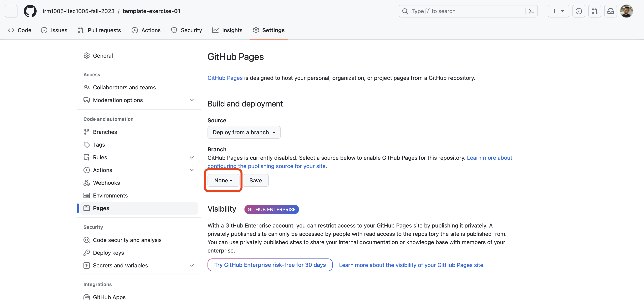This screenshot has width=644, height=300.
Task: Open the global navigation hamburger menu
Action: (11, 11)
